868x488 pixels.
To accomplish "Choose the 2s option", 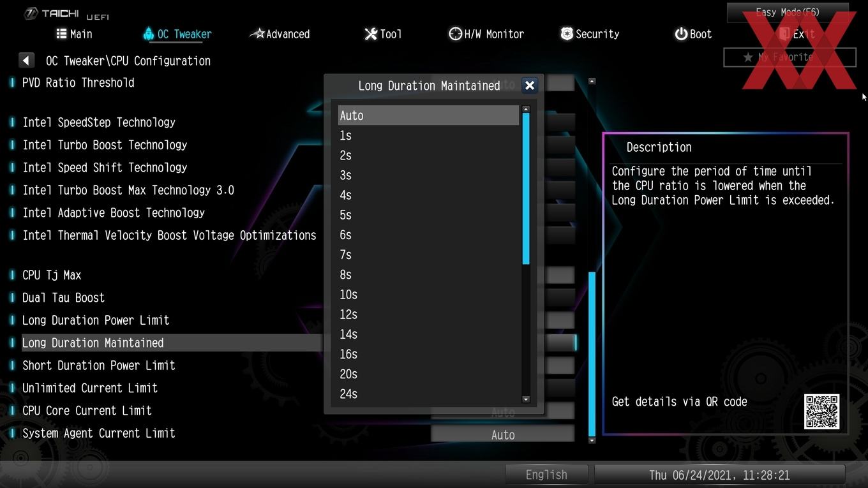I will (x=428, y=155).
